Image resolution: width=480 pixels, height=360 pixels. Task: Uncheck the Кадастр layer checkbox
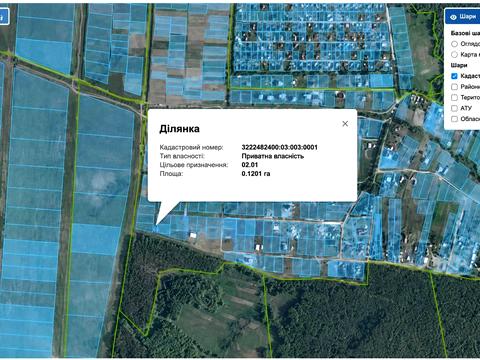454,76
